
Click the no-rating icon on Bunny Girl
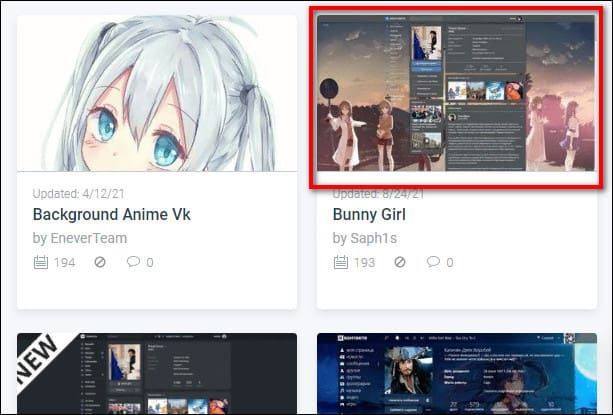coord(400,262)
